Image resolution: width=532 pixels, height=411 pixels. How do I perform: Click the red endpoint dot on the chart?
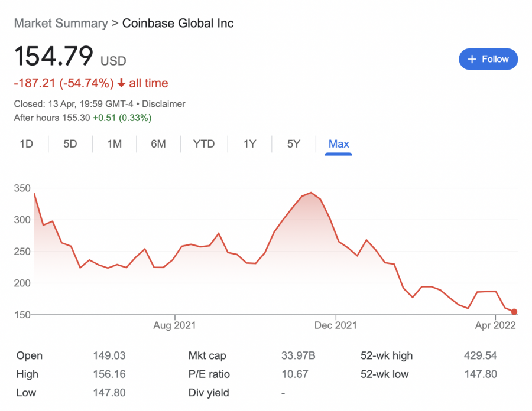click(x=514, y=312)
